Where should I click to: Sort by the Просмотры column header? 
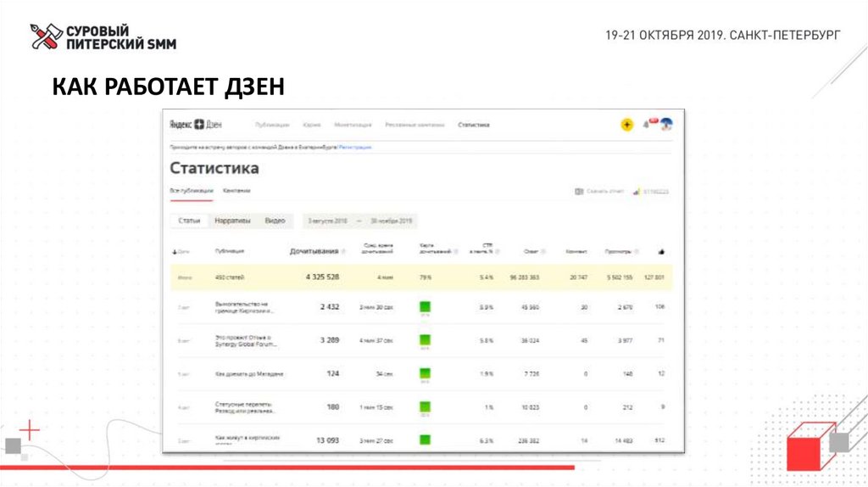click(x=618, y=251)
